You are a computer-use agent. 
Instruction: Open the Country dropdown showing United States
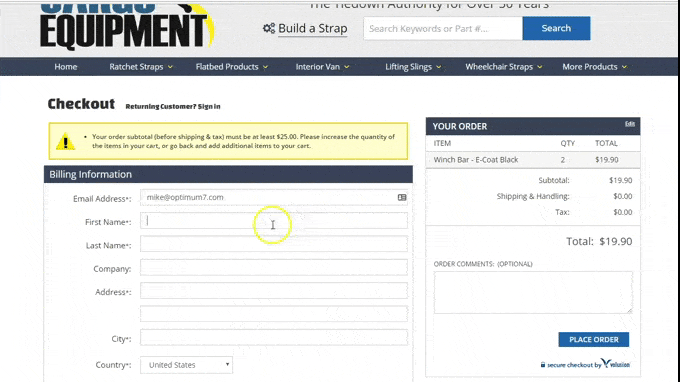pos(186,365)
